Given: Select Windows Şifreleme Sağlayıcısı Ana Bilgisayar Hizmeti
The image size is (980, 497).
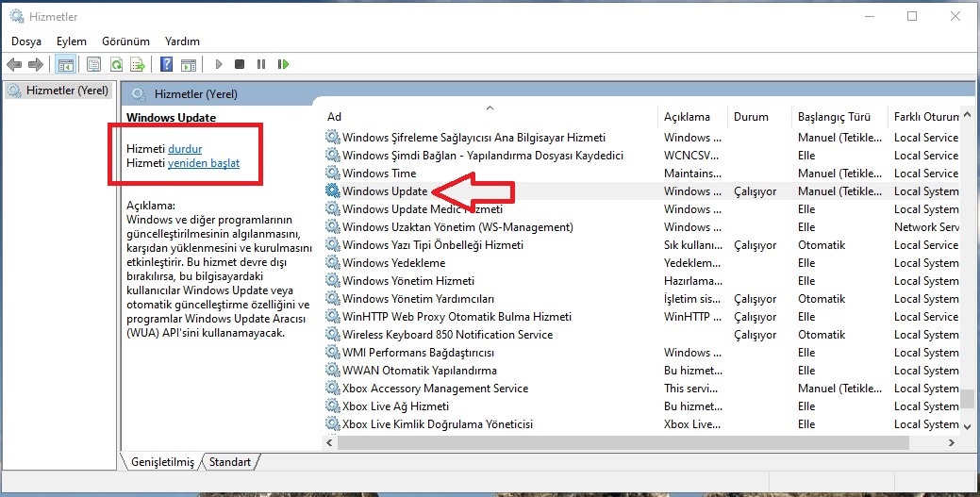Looking at the screenshot, I should tap(473, 138).
